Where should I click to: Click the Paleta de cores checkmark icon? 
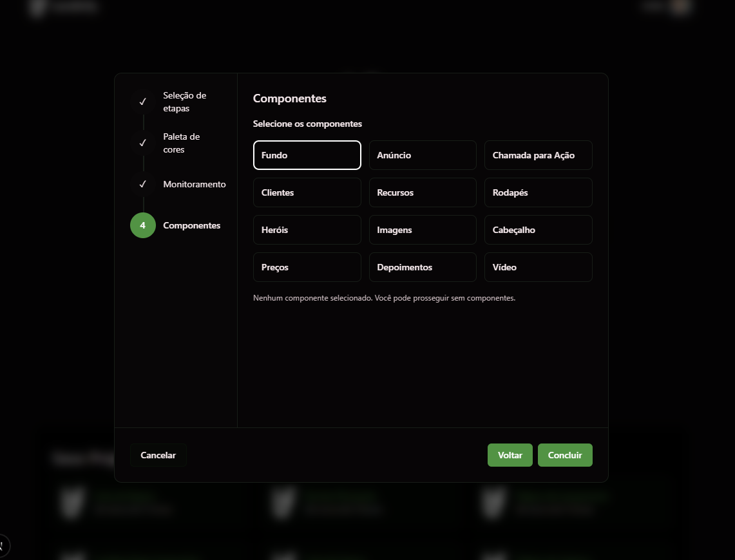(143, 143)
